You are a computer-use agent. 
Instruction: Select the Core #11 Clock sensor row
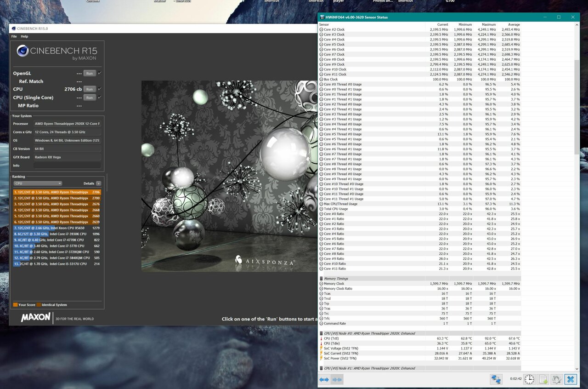tap(420, 74)
